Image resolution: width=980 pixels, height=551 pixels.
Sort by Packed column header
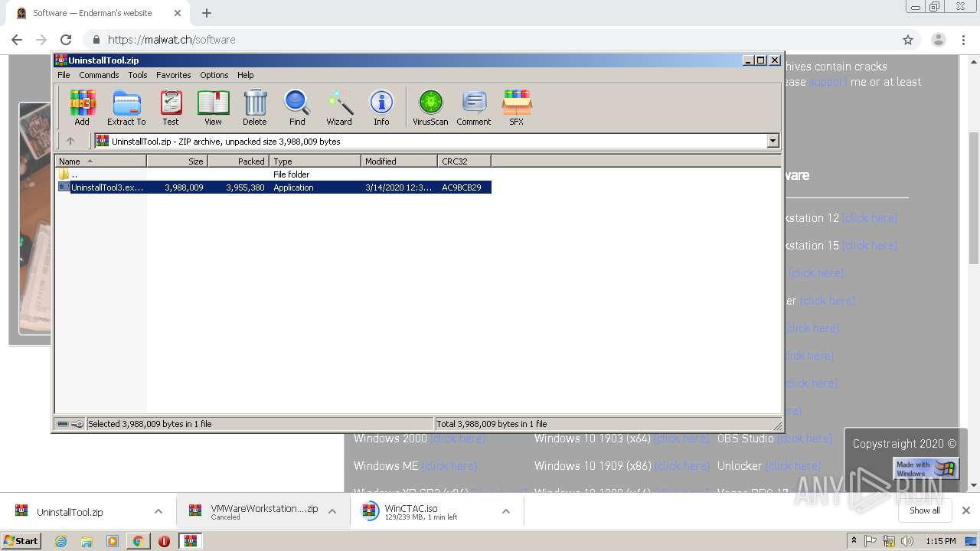tap(238, 161)
